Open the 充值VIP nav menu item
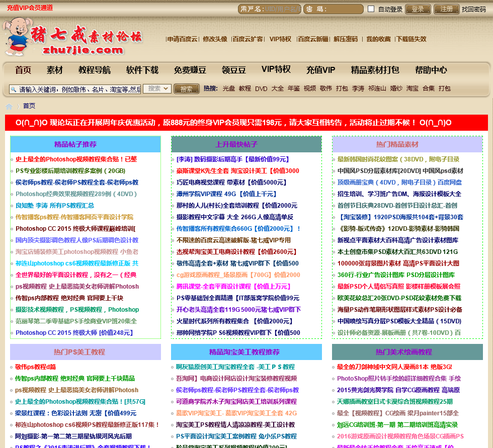Viewport: 493px width, 448px height. (321, 70)
